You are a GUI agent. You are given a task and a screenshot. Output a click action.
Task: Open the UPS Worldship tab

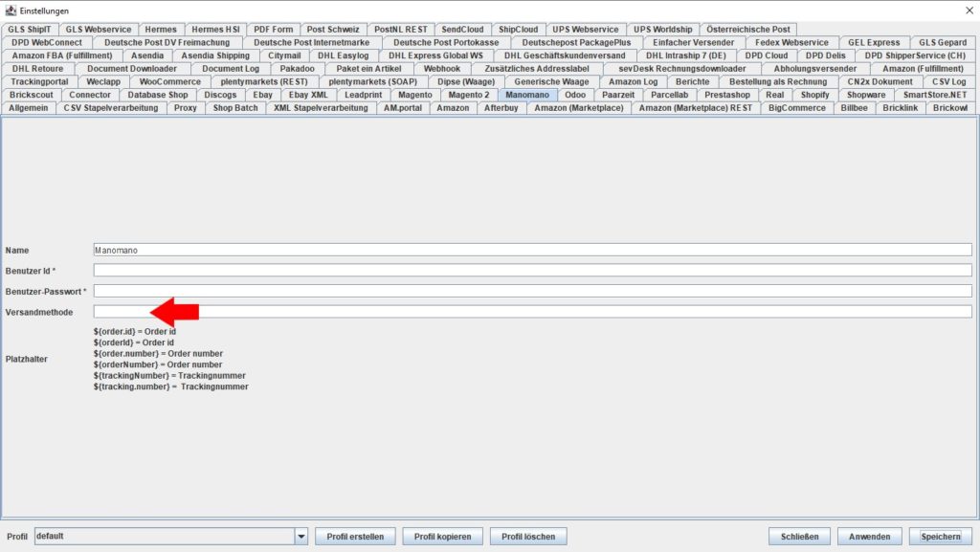click(x=663, y=30)
